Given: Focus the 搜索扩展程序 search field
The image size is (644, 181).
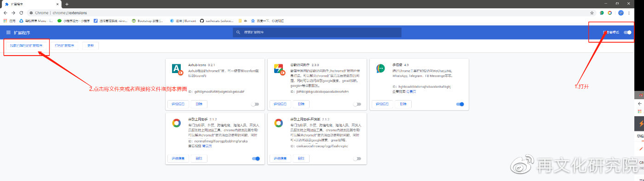Looking at the screenshot, I should click(317, 32).
